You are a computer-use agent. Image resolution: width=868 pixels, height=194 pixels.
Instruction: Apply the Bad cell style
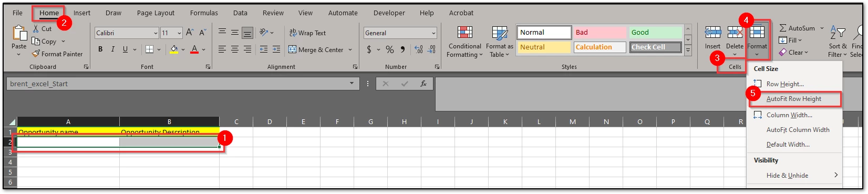[x=600, y=33]
